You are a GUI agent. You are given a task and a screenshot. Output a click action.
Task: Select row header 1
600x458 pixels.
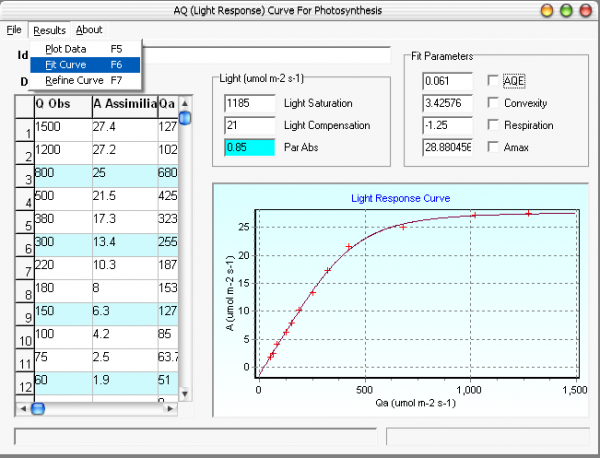(x=24, y=130)
